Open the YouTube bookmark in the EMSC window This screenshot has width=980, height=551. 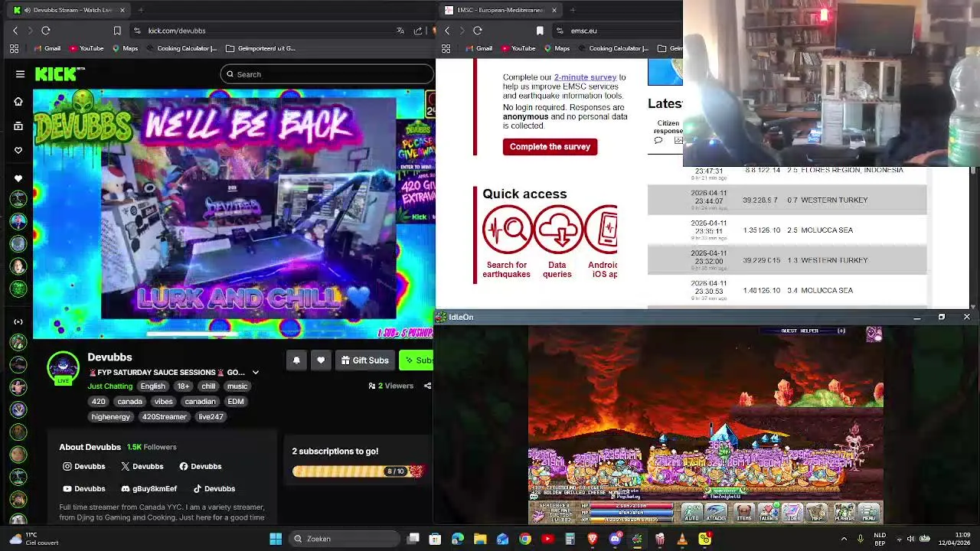coord(518,48)
